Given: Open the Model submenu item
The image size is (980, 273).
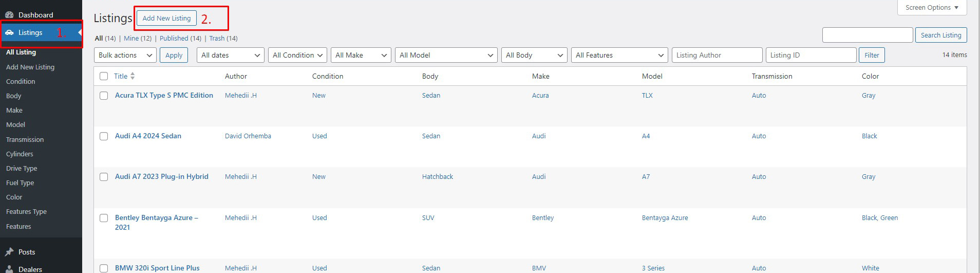Looking at the screenshot, I should point(15,124).
